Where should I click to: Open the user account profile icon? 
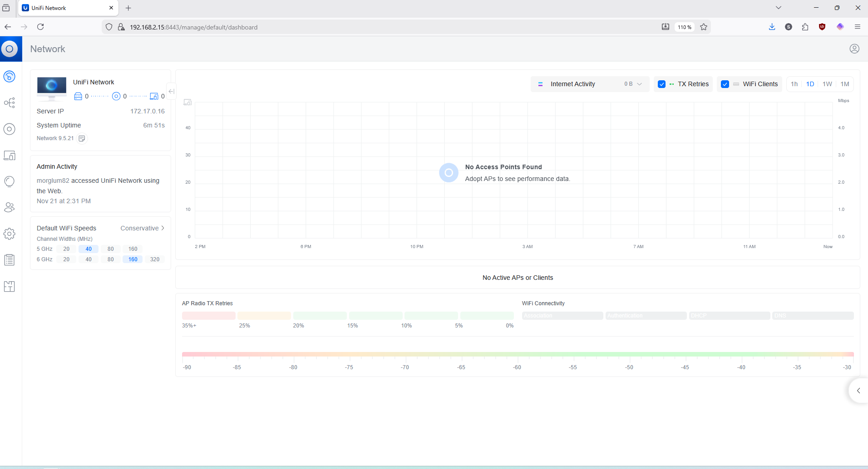coord(854,49)
